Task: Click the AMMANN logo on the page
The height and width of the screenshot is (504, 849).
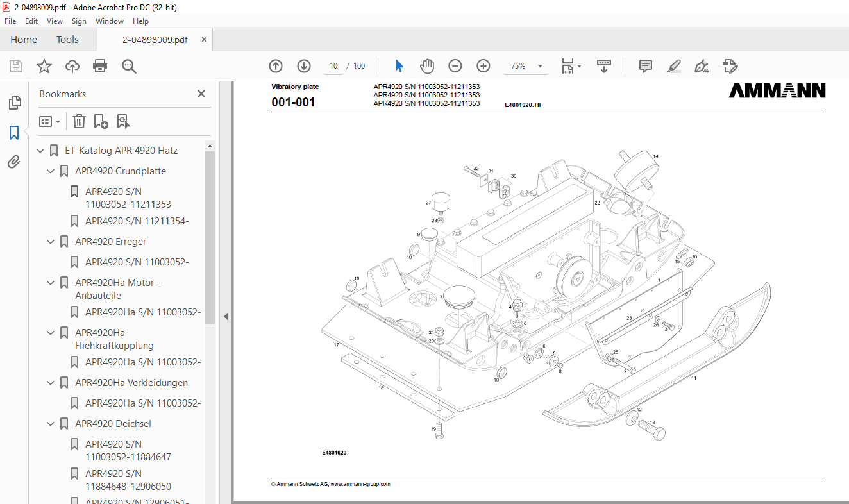Action: coord(777,91)
